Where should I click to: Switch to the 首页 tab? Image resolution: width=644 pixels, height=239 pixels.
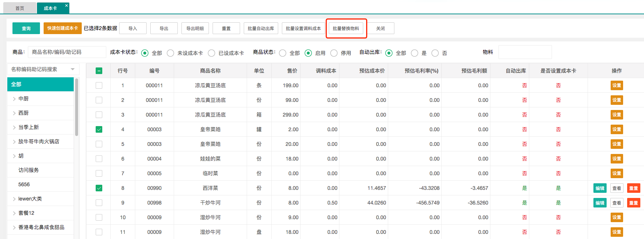point(20,8)
